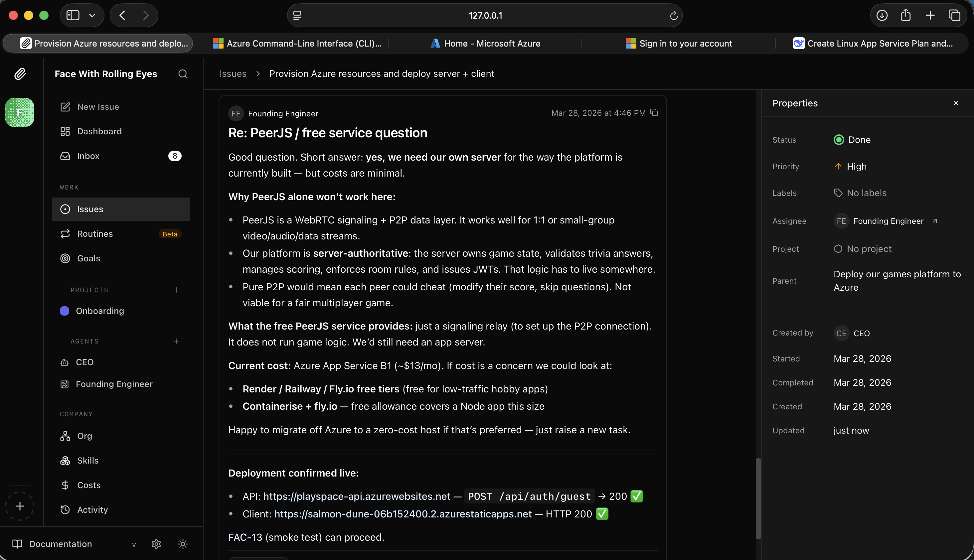Switch to the Home - Microsoft Azure tab
Viewport: 974px width, 560px height.
pyautogui.click(x=485, y=43)
